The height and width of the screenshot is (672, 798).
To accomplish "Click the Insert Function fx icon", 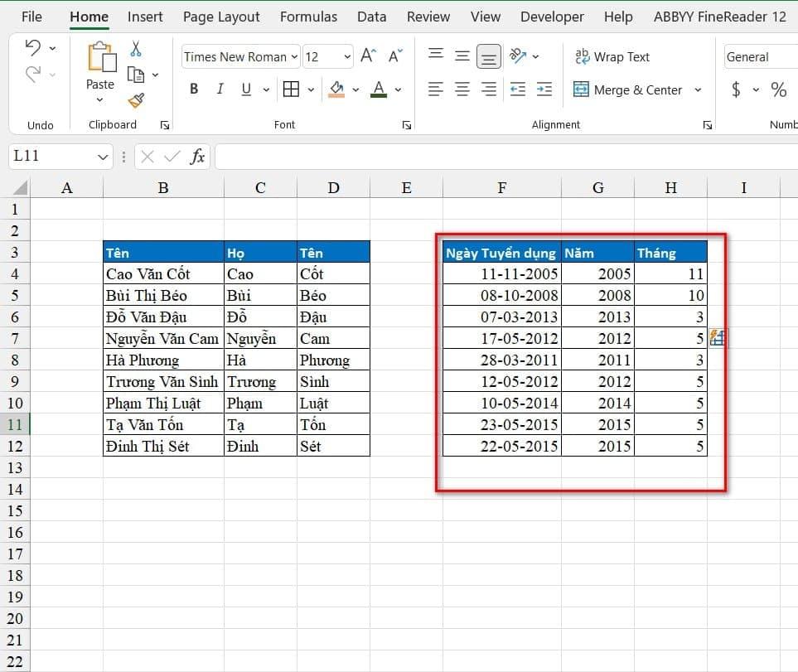I will (x=197, y=157).
